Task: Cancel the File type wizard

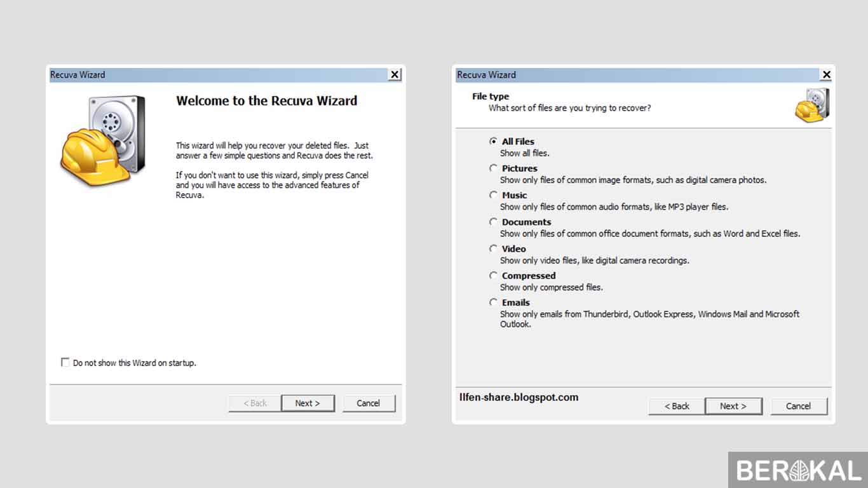Action: [799, 406]
